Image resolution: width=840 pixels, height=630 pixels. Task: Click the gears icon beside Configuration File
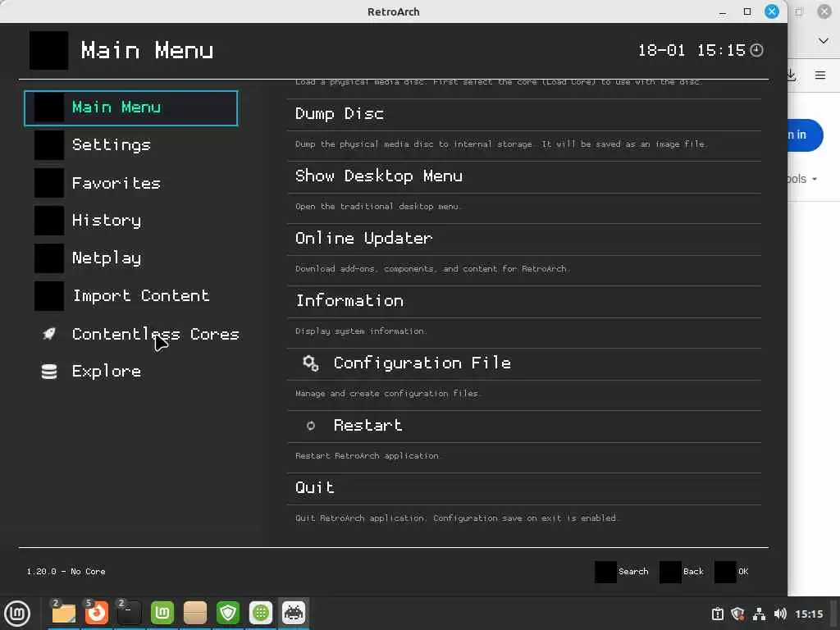click(310, 363)
